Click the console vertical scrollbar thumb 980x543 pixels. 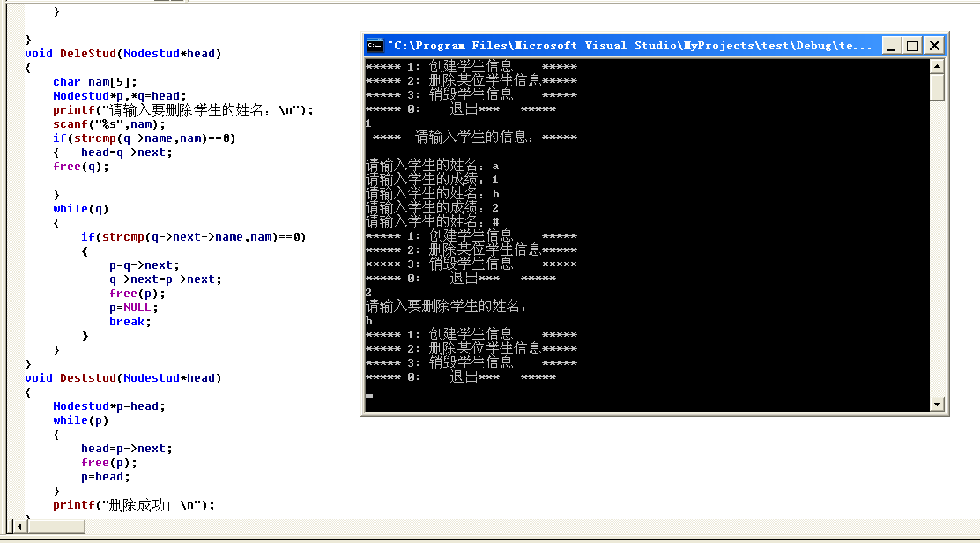937,87
